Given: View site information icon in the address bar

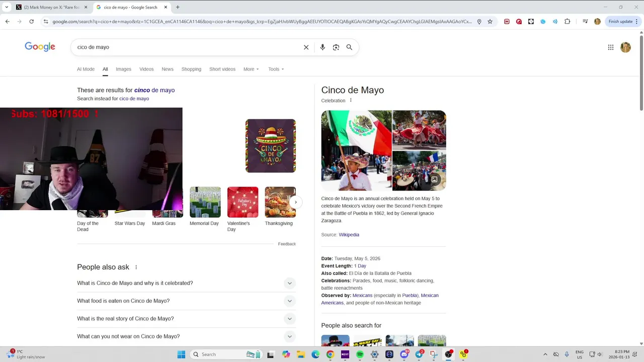Looking at the screenshot, I should click(46, 22).
